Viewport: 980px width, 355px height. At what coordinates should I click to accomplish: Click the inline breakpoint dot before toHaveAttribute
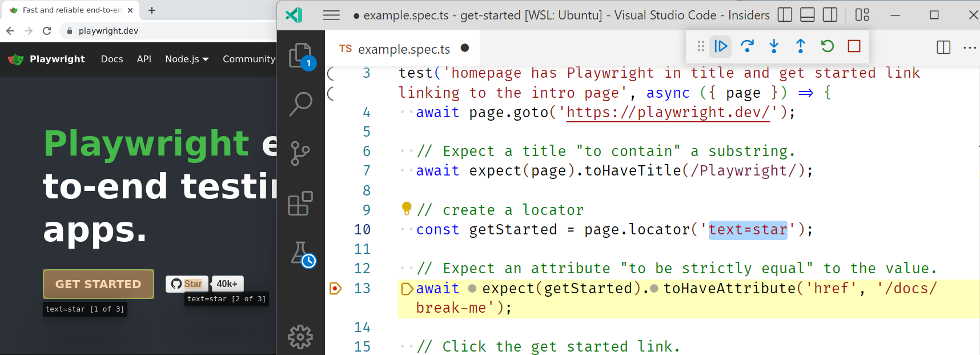coord(654,289)
